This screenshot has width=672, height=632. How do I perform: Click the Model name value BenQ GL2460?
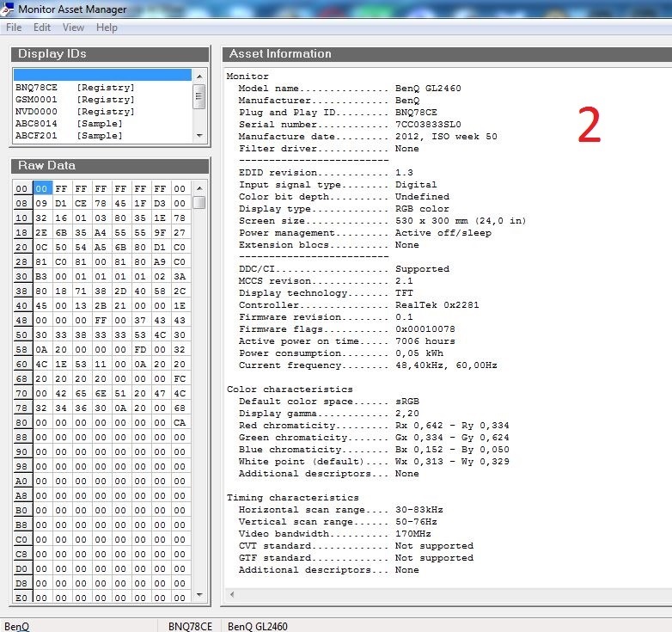[x=428, y=89]
